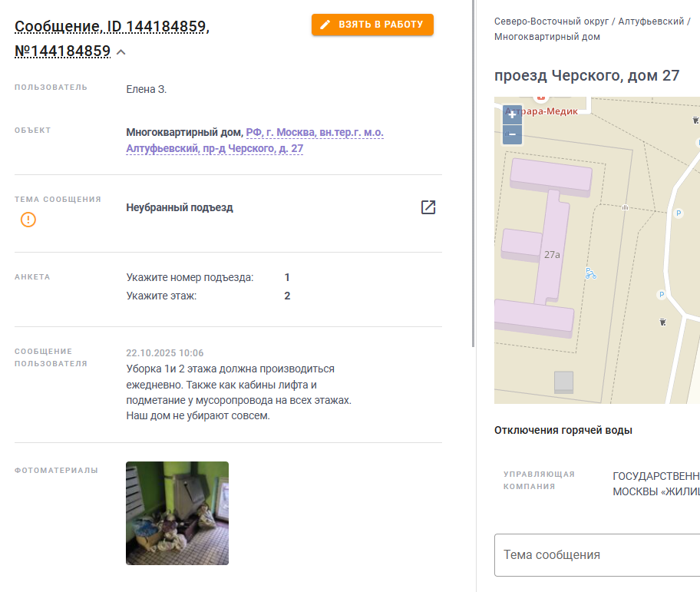Click the user message text about уборка
This screenshot has width=700, height=592.
click(x=239, y=392)
